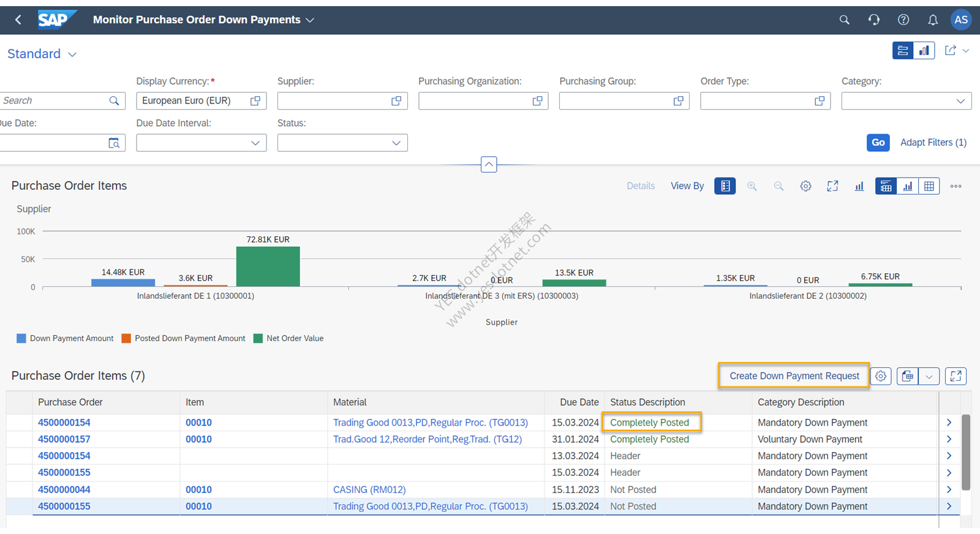Open value help for Display Currency
This screenshot has height=534, width=980.
point(255,100)
